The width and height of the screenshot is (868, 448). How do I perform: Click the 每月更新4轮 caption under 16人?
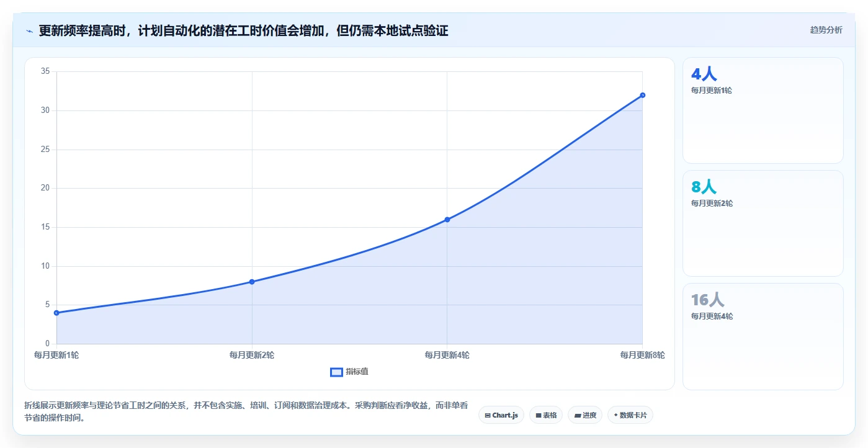coord(712,316)
